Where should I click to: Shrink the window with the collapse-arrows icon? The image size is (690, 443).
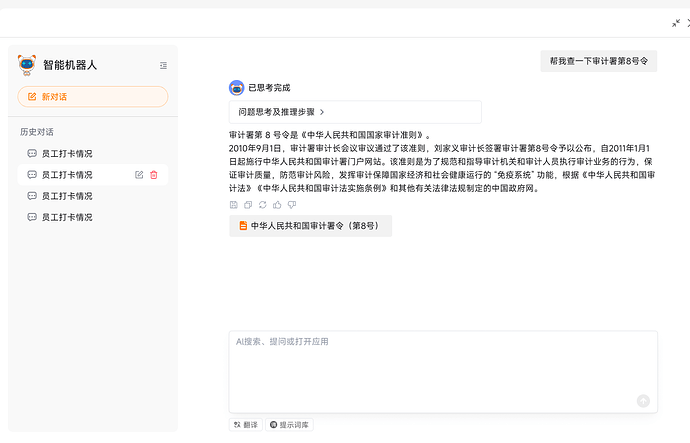coord(676,23)
